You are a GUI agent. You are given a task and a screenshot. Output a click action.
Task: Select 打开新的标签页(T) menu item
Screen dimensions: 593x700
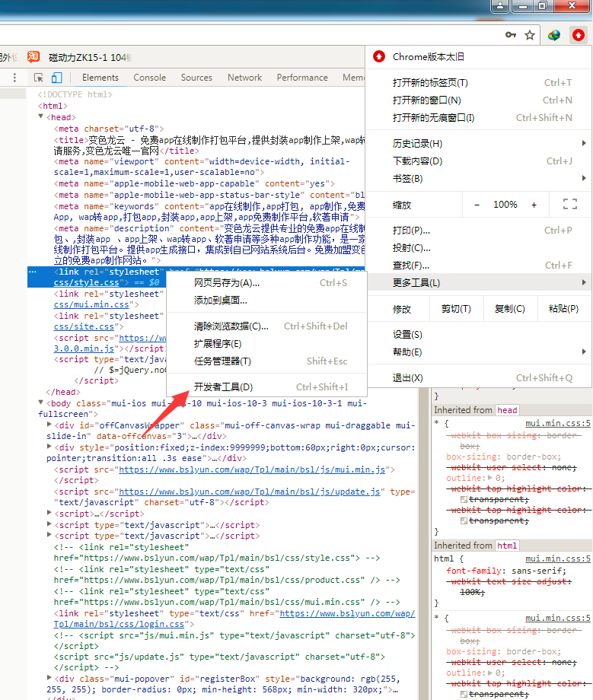479,83
